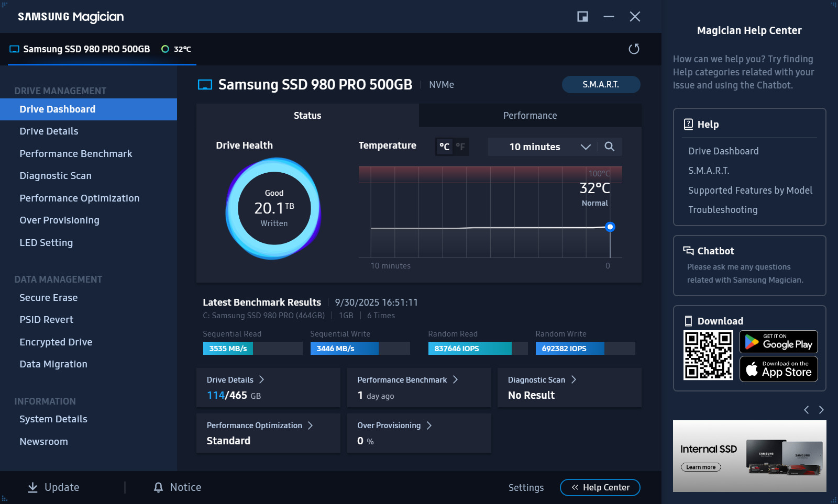
Task: Open Supported Features by Model help link
Action: pos(750,191)
